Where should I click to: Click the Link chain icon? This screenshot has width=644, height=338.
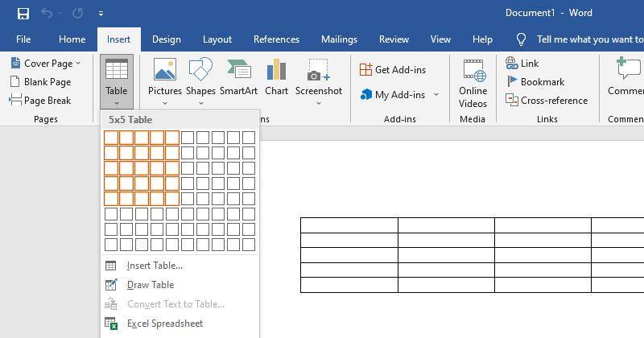coord(511,64)
